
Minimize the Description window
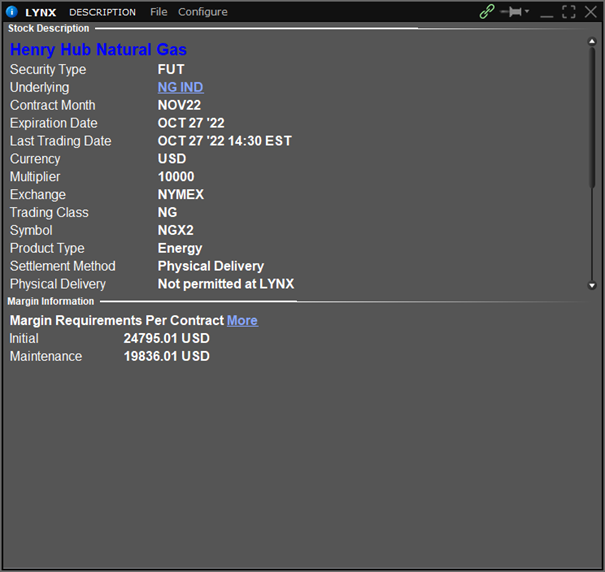coord(546,16)
